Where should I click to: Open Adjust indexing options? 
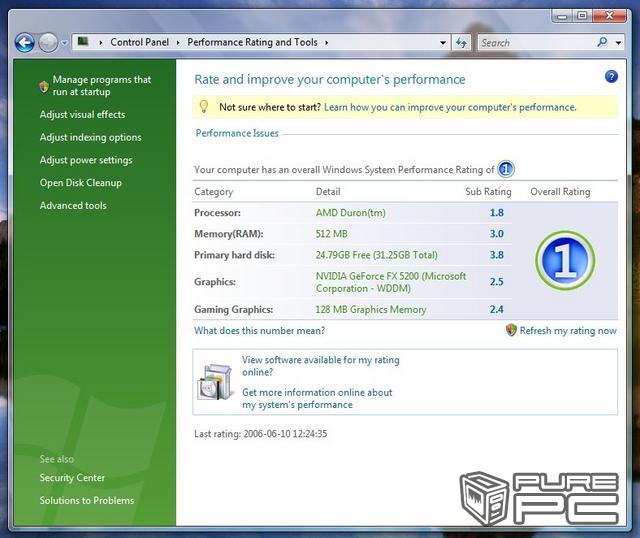coord(91,137)
